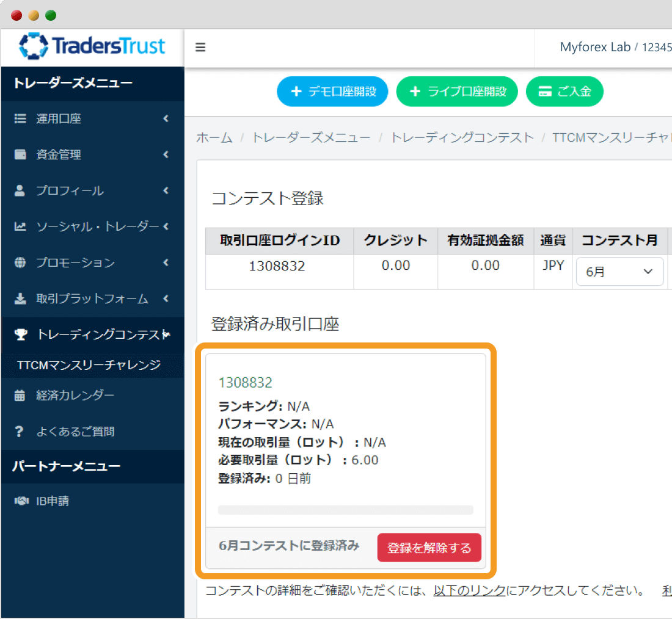Click the プロモーション globe icon

tap(20, 262)
